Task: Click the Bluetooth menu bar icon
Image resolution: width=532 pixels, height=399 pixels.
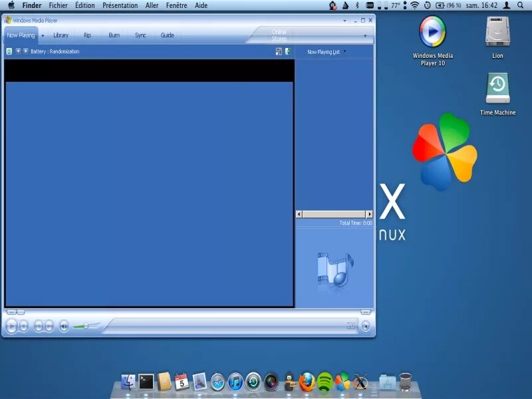Action: (357, 5)
